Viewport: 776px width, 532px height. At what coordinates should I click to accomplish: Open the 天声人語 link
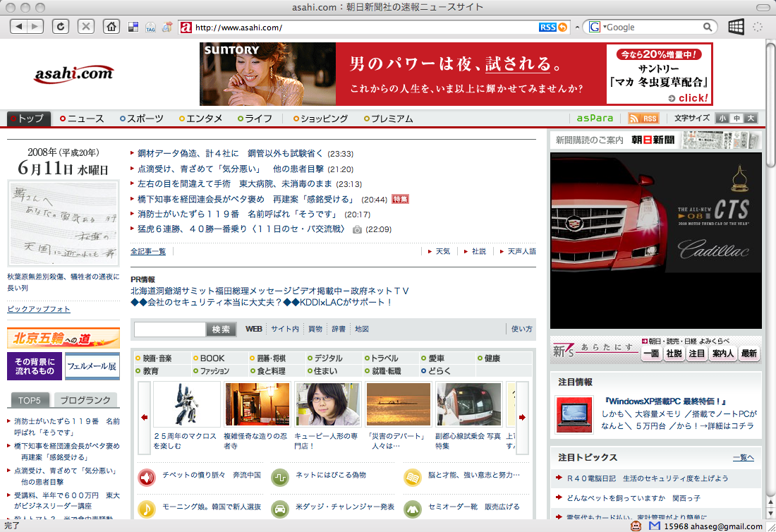521,251
